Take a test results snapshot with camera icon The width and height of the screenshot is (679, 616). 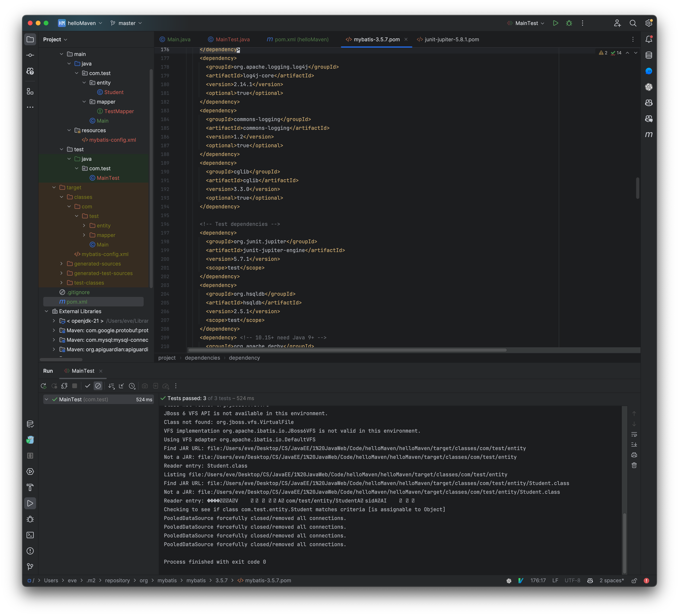(x=145, y=386)
